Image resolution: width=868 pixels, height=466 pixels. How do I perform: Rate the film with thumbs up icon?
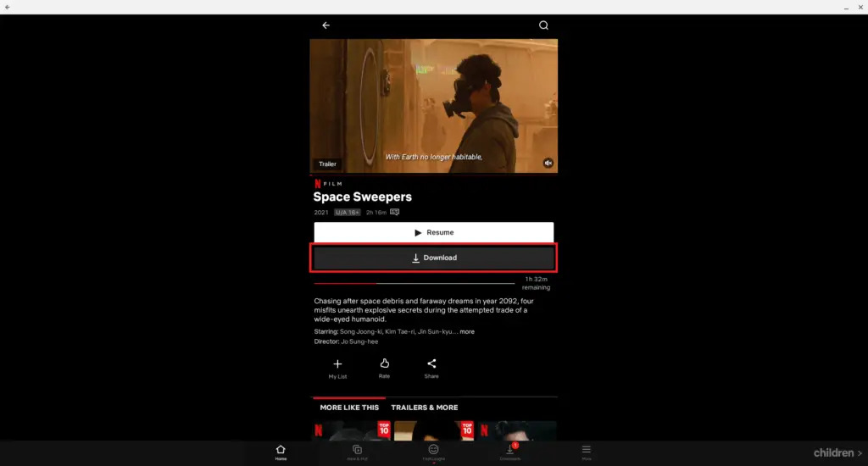coord(384,368)
